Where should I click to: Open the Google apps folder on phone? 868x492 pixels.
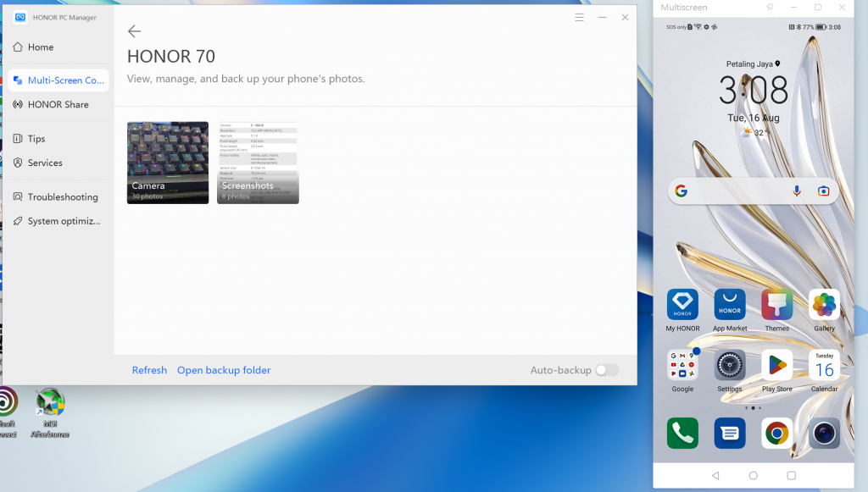pyautogui.click(x=682, y=365)
